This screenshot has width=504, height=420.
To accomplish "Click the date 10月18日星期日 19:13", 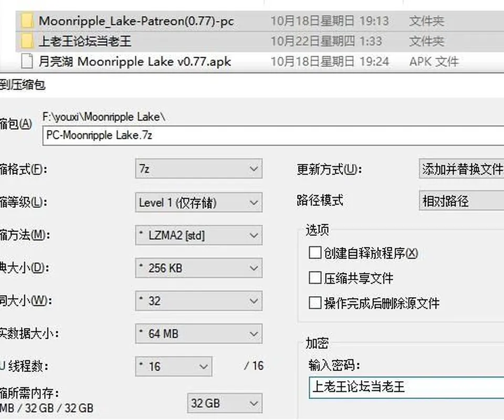I will tap(330, 21).
